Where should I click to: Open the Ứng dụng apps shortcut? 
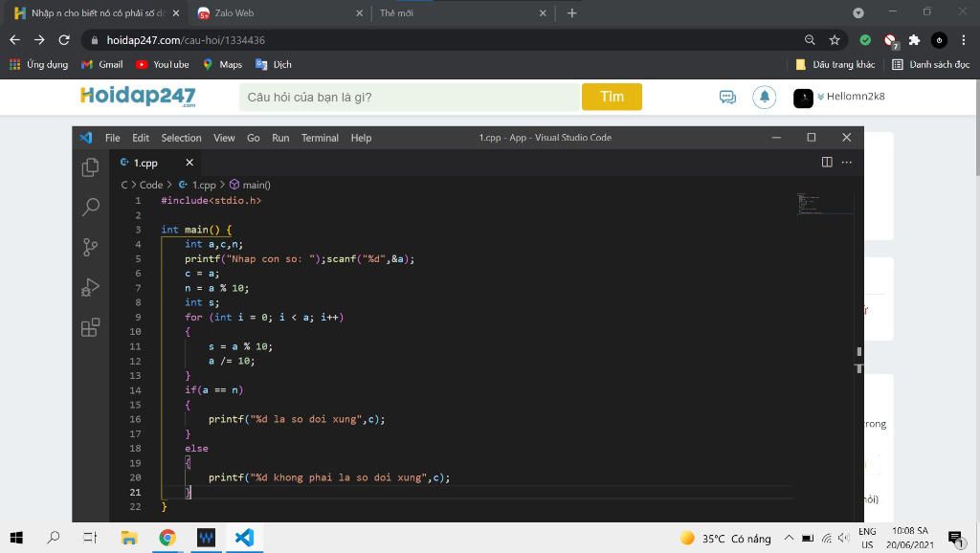(38, 64)
